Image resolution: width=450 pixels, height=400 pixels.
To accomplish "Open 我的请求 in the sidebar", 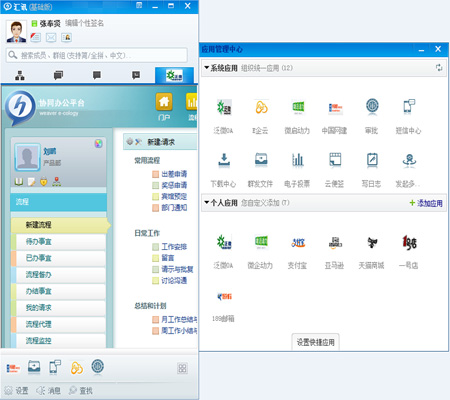I will pos(58,308).
